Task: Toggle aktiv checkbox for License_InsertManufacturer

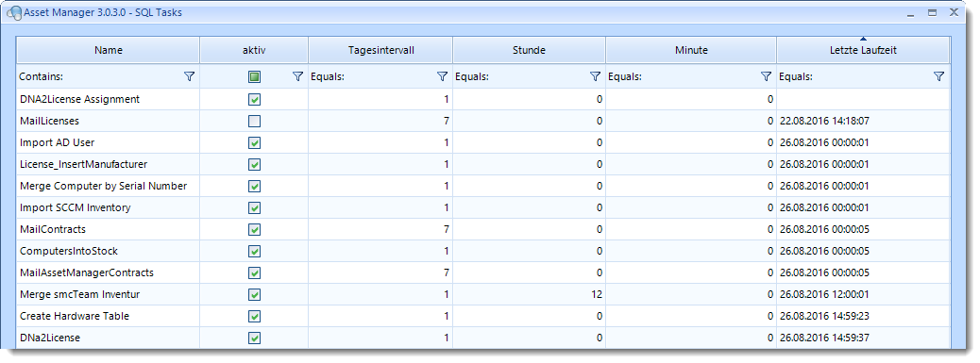Action: (254, 165)
